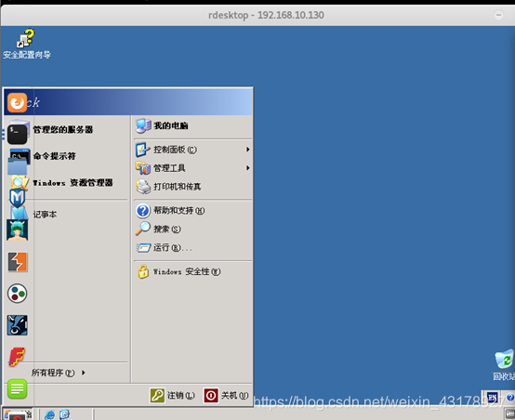Open the Maltego colored-dots icon
515x420 pixels.
[17, 294]
